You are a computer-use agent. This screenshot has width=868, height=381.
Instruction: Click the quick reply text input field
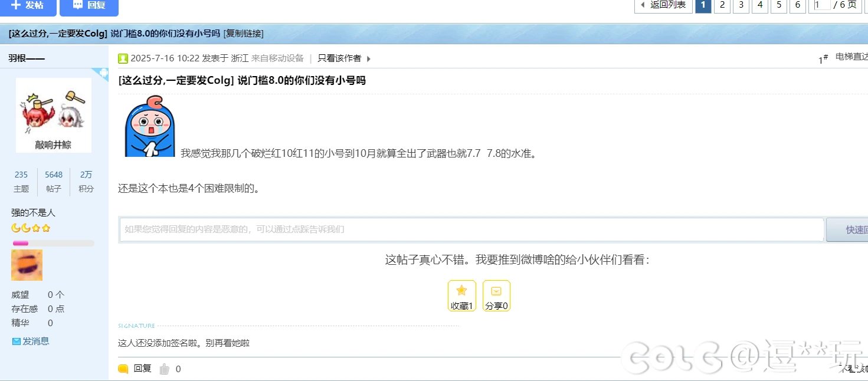tap(471, 229)
